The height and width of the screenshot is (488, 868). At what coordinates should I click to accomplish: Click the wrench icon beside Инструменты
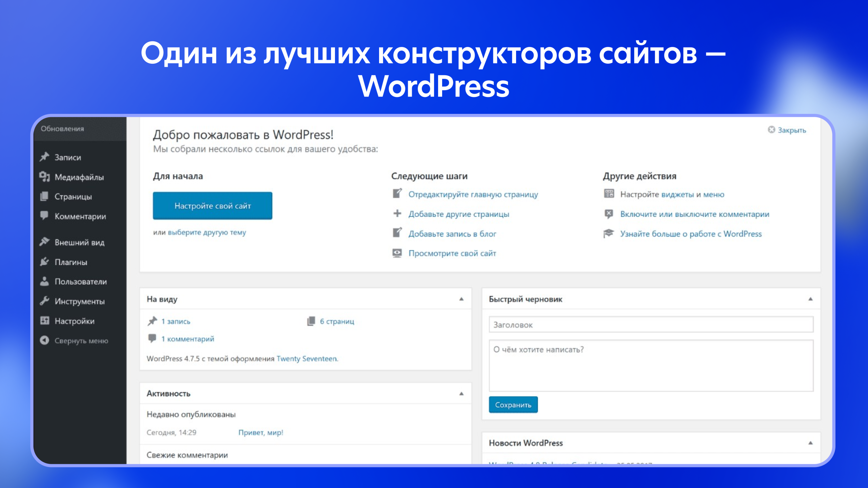click(x=44, y=301)
